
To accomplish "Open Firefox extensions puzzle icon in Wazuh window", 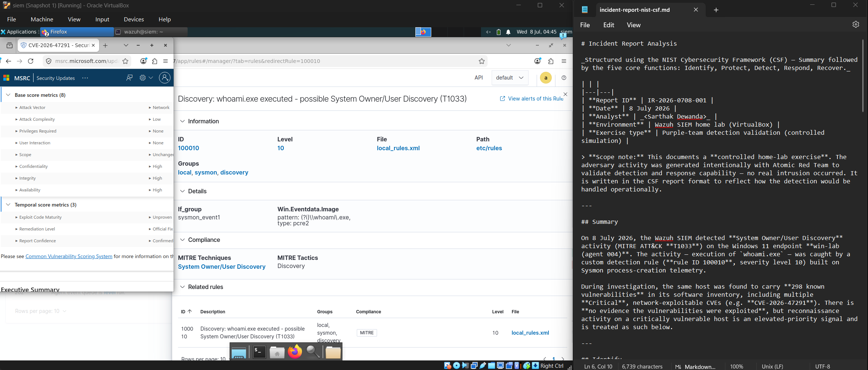I will [551, 61].
